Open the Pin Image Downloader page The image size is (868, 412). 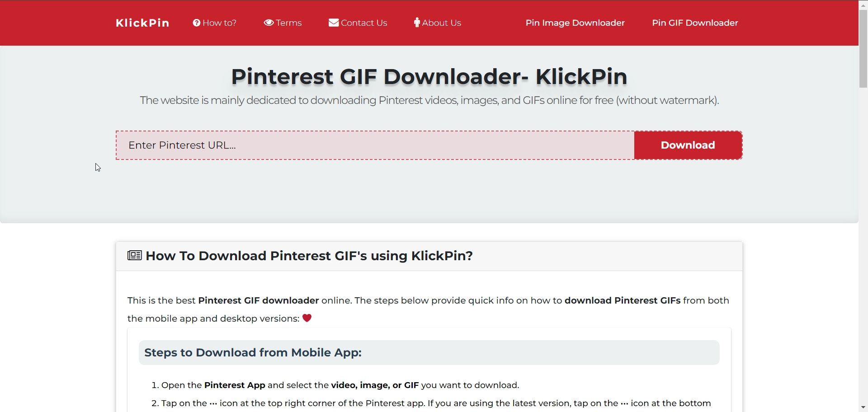tap(575, 23)
